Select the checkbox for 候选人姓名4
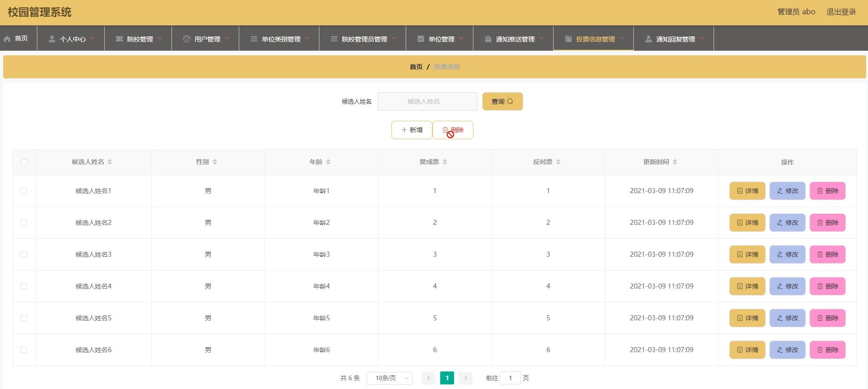The image size is (868, 389). pyautogui.click(x=24, y=286)
